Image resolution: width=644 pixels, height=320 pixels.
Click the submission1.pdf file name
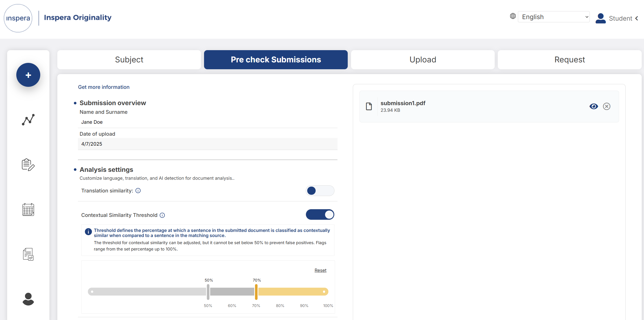click(403, 103)
